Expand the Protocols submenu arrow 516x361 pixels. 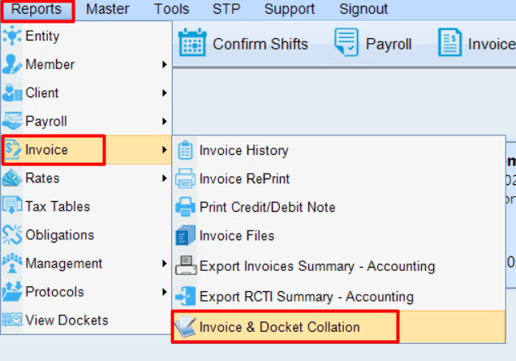point(164,292)
